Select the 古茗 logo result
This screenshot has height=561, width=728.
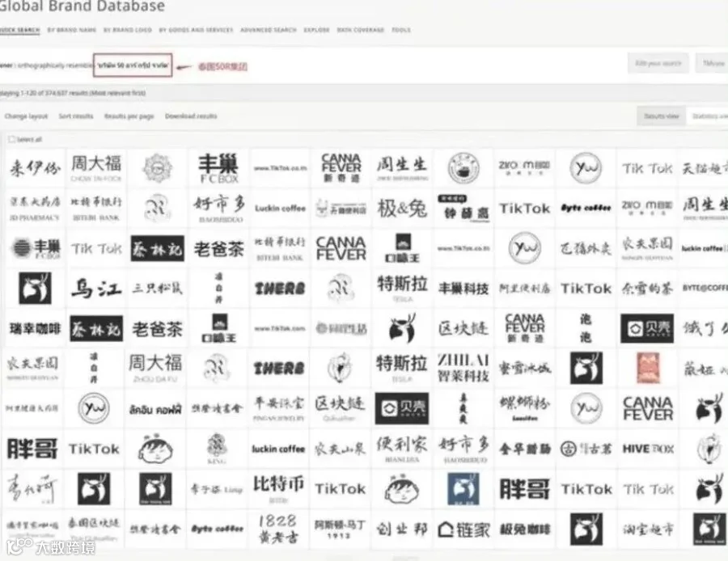click(586, 449)
